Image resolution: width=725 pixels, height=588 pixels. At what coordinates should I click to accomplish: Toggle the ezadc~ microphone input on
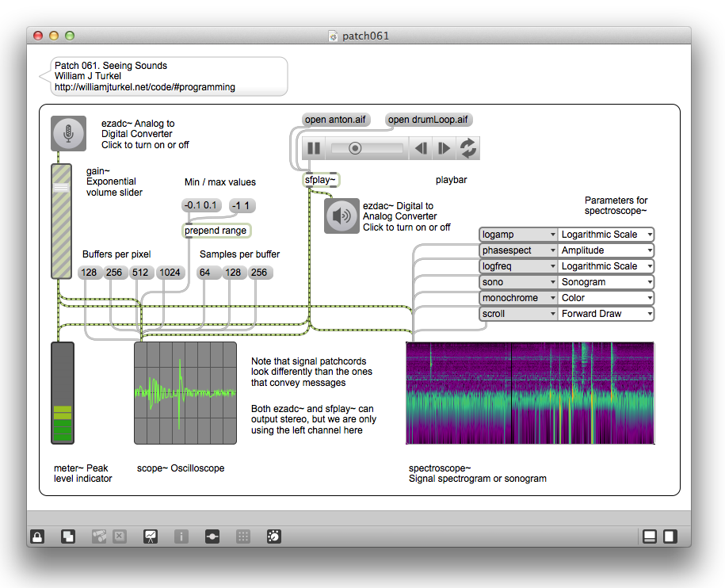coord(68,133)
